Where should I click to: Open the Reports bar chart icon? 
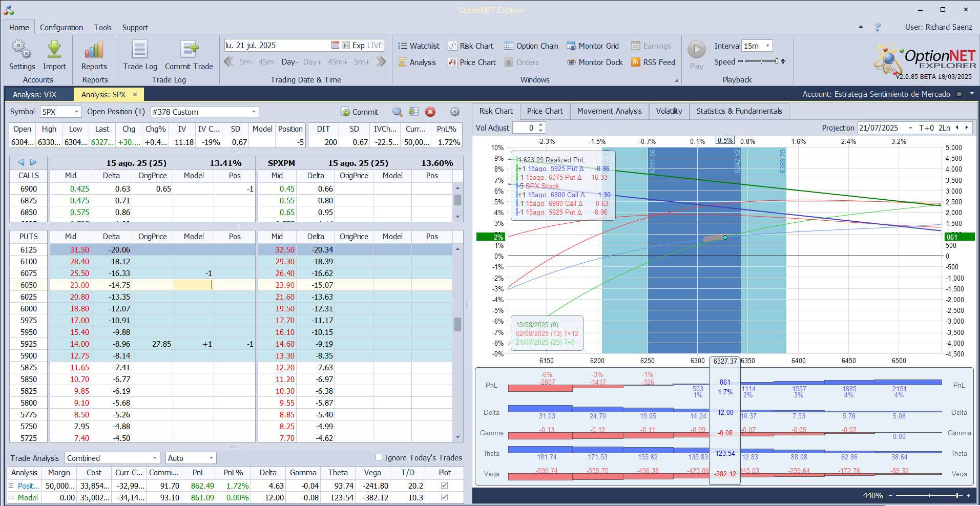(94, 50)
